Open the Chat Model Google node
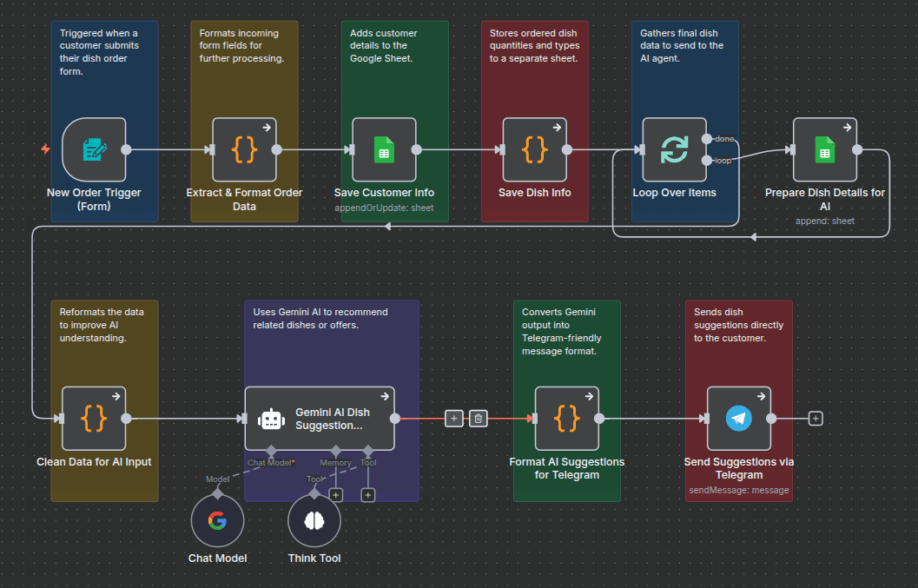The image size is (918, 588). click(x=217, y=520)
